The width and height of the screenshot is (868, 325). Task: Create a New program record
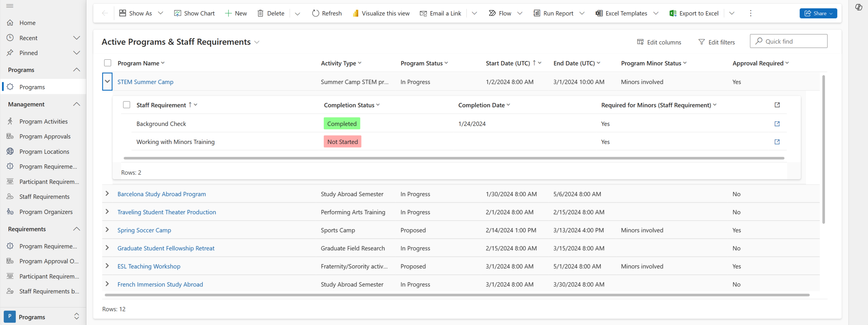click(x=236, y=13)
